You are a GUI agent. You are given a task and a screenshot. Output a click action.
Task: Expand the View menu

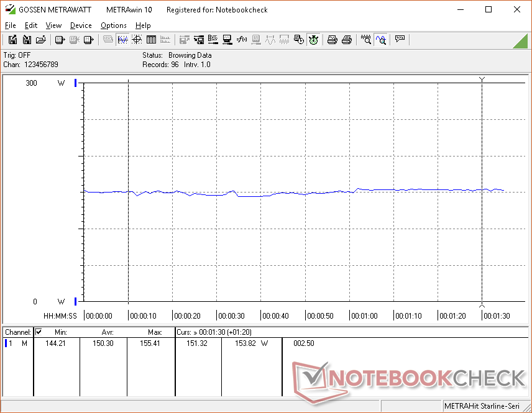pos(53,25)
